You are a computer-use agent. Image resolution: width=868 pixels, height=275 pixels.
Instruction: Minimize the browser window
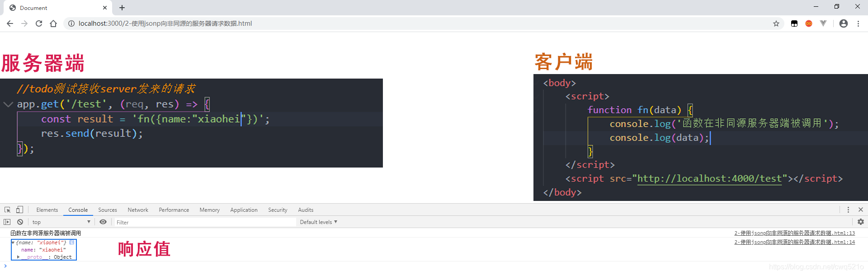tap(816, 6)
